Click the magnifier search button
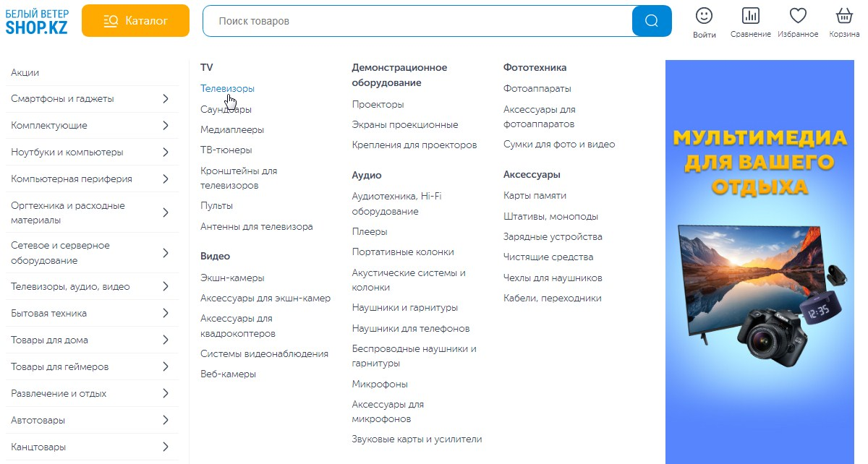The width and height of the screenshot is (868, 464). coord(651,21)
